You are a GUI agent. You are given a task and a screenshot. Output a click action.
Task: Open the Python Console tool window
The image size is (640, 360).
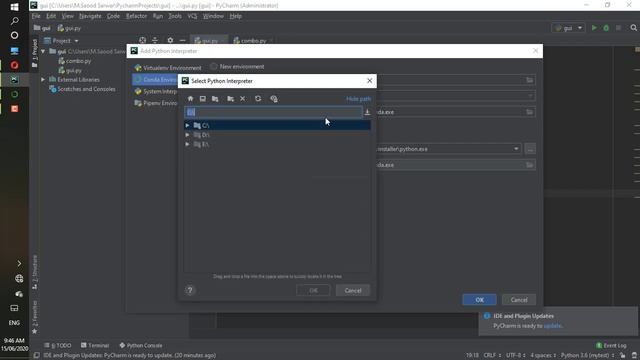pos(140,345)
